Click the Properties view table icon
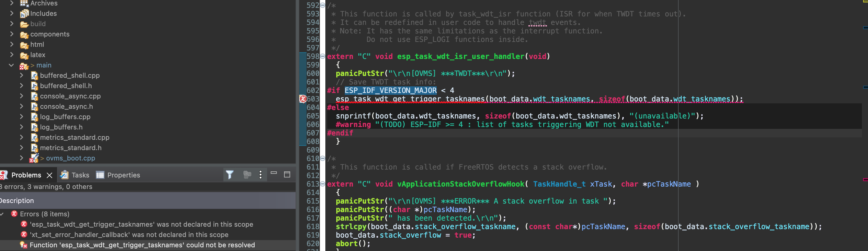 pos(100,175)
